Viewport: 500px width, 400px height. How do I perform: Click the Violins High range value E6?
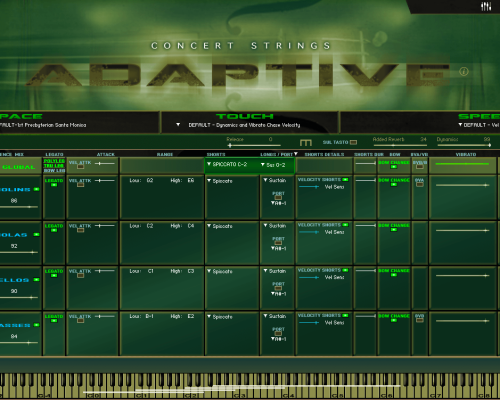[x=191, y=180]
